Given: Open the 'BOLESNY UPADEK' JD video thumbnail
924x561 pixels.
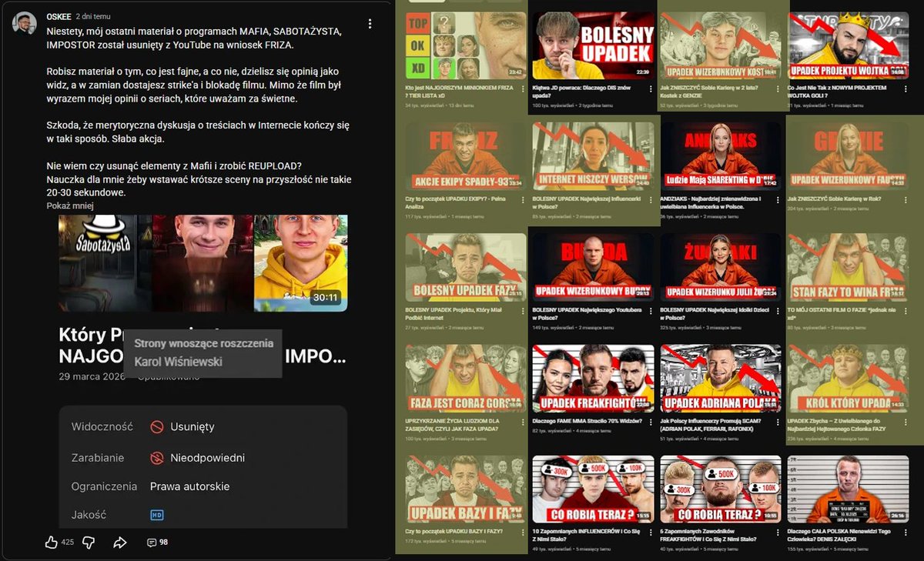Looking at the screenshot, I should (594, 45).
